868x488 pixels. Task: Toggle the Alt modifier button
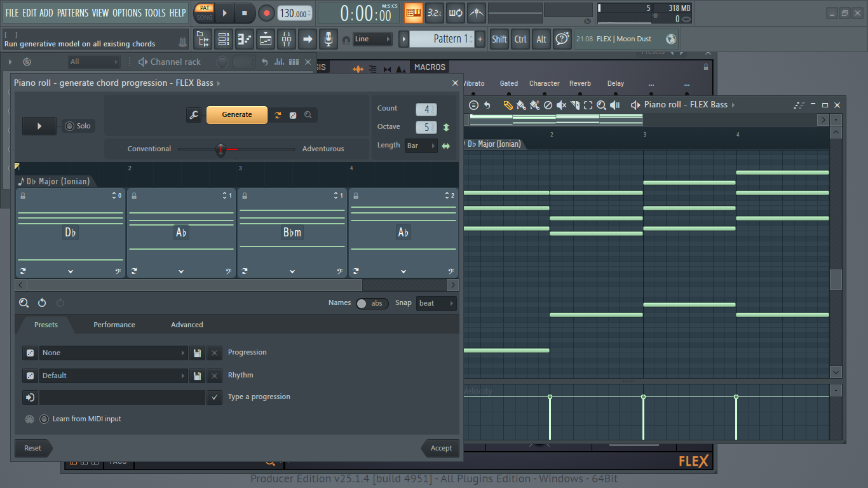[541, 39]
